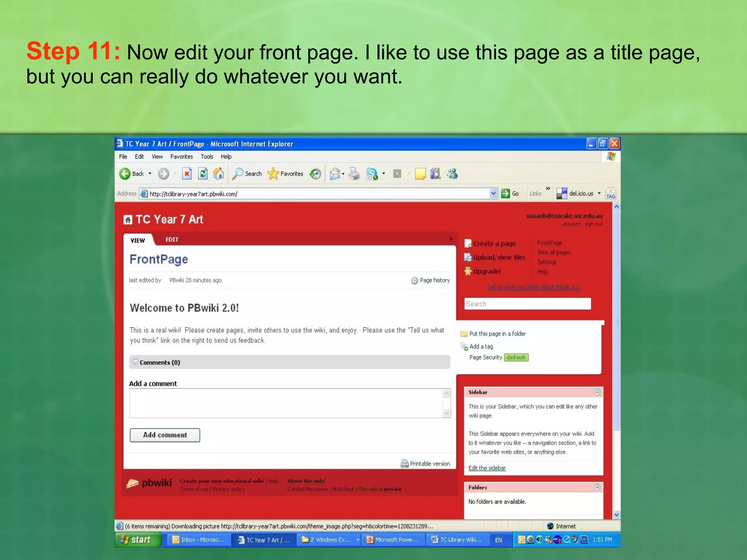Open the Mail button dropdown arrow
The height and width of the screenshot is (560, 747).
click(x=343, y=174)
